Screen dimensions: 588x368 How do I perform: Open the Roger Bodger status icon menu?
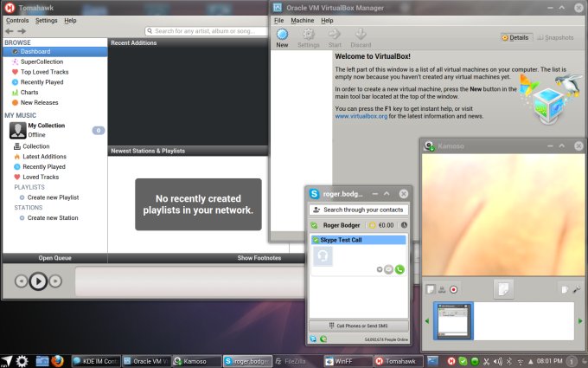[x=314, y=225]
